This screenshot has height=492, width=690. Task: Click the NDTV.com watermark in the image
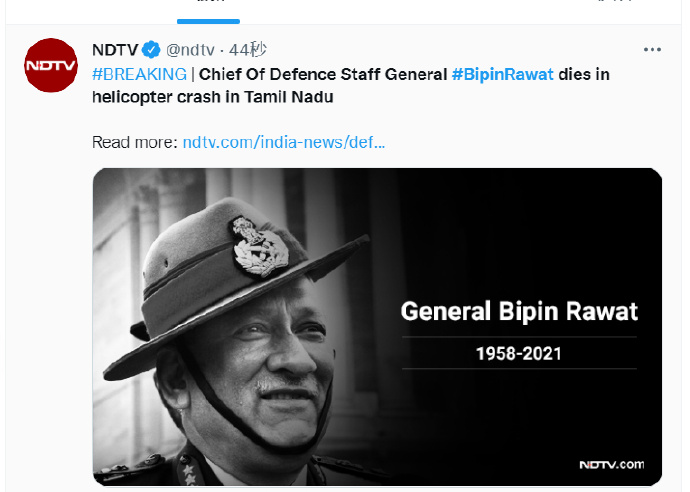pos(612,465)
